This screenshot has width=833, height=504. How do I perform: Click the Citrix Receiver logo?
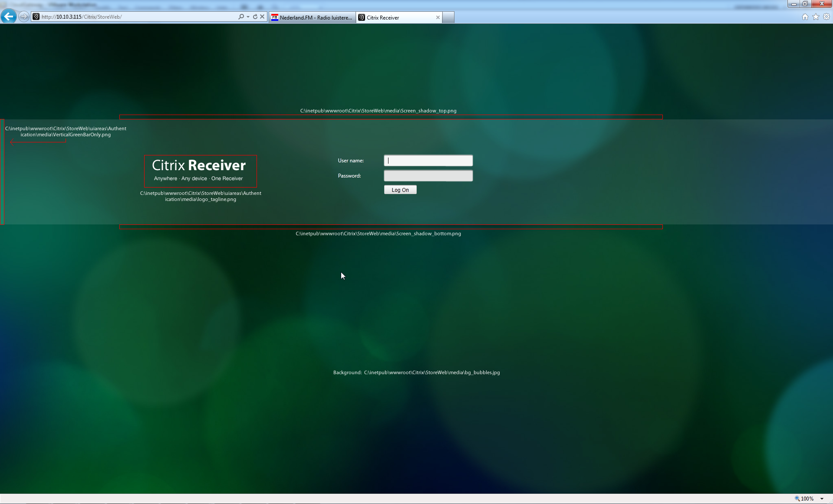pyautogui.click(x=200, y=171)
